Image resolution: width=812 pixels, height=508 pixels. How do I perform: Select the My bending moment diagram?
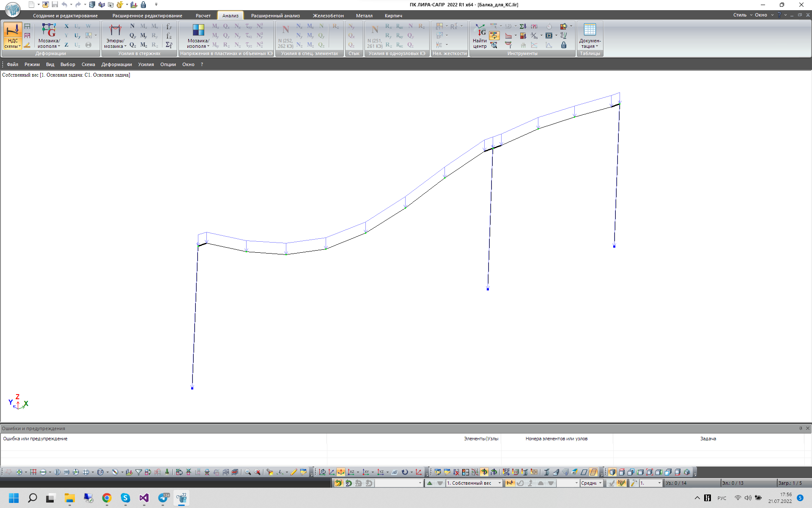click(144, 36)
